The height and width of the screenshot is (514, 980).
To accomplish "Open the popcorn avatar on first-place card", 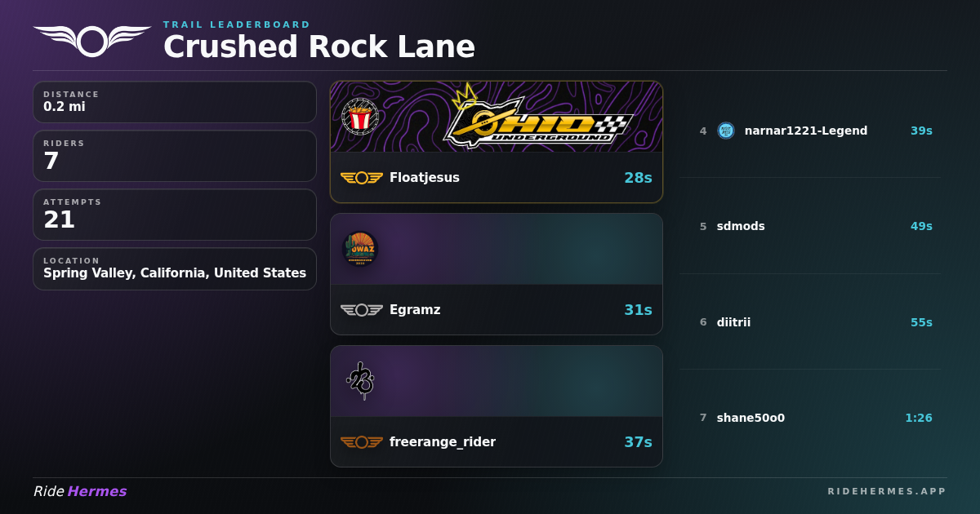I will [x=360, y=117].
